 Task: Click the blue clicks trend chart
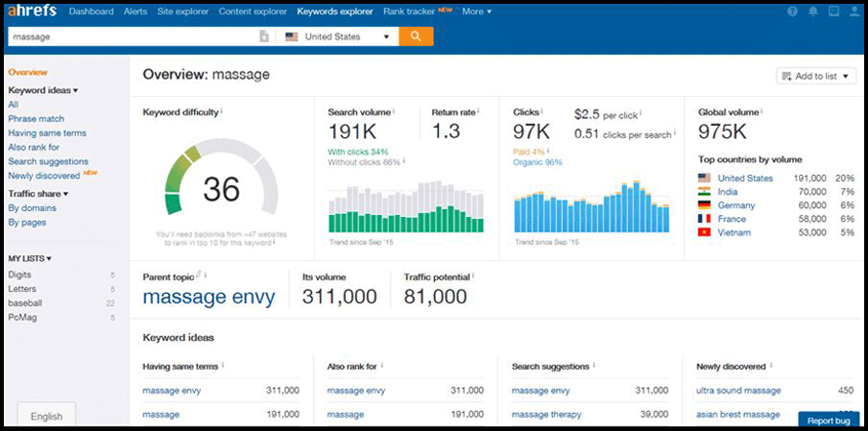pos(591,206)
